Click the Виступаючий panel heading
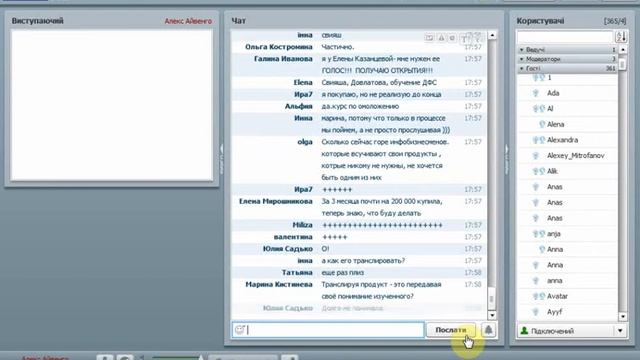This screenshot has width=640, height=360. (x=38, y=21)
